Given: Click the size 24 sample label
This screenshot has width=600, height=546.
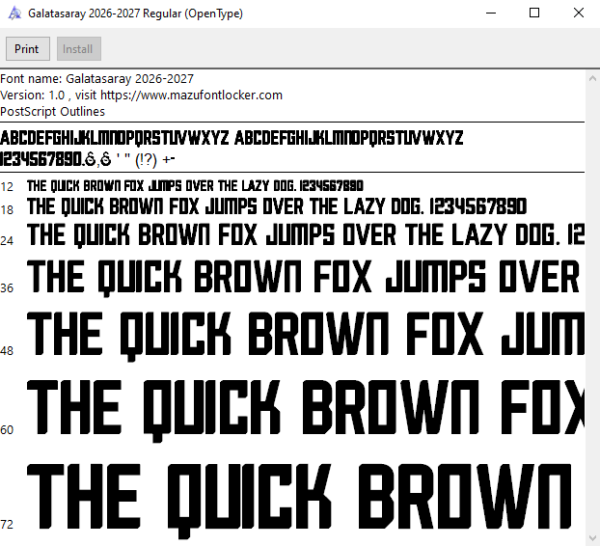Looking at the screenshot, I should (x=7, y=240).
